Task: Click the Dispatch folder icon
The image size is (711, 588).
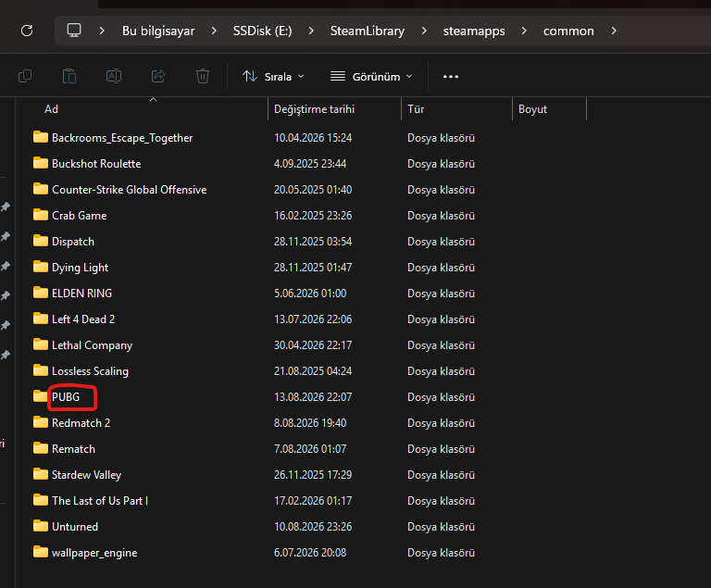Action: tap(41, 241)
